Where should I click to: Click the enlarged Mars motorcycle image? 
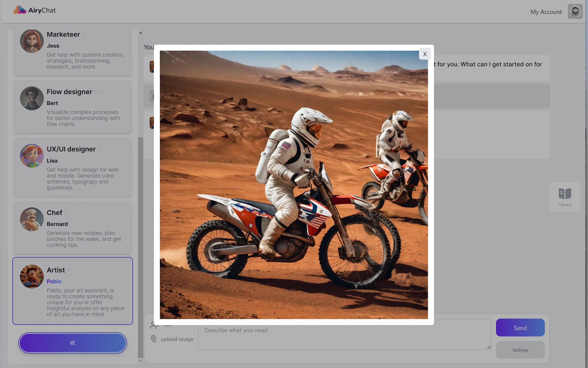(294, 185)
